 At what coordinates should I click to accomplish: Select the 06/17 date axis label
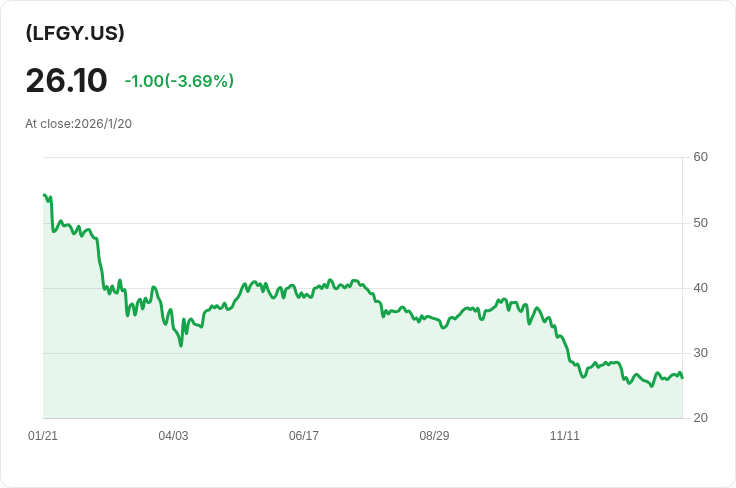point(304,436)
